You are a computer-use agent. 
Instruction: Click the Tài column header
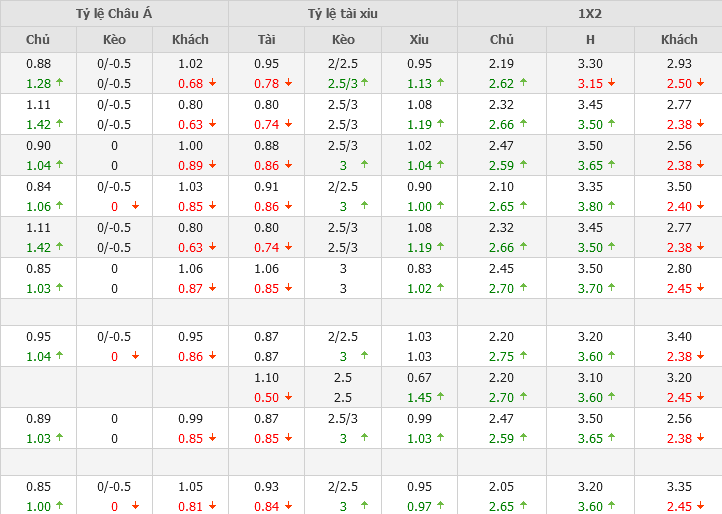pyautogui.click(x=266, y=39)
